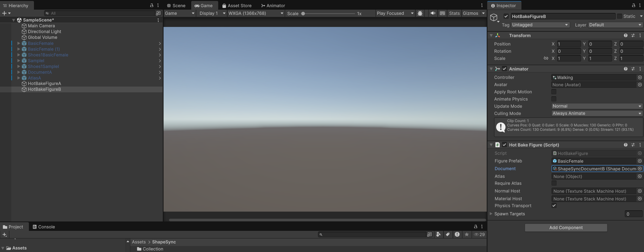Viewport: 644px width, 252px height.
Task: Pick a Figure Prefab with object picker
Action: pos(640,161)
